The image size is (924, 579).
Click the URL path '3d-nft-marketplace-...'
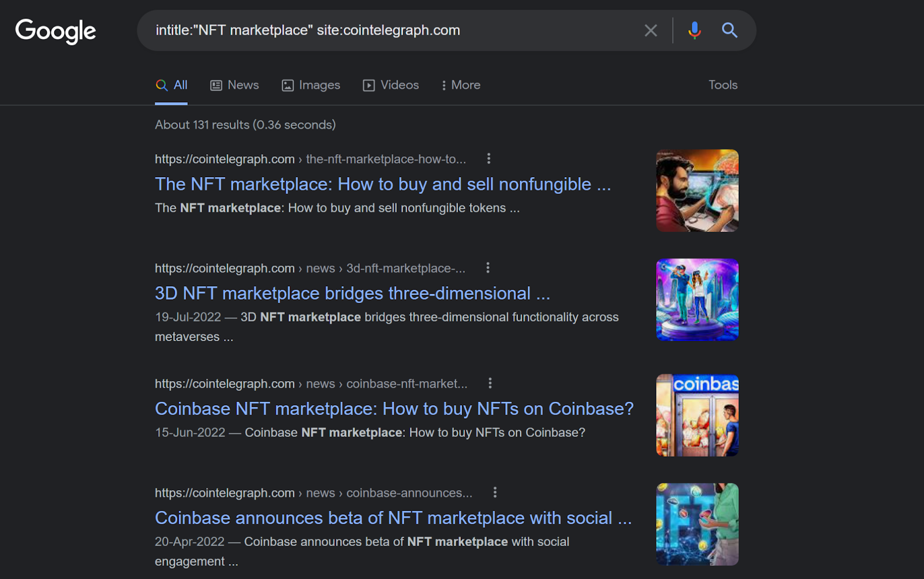point(406,268)
